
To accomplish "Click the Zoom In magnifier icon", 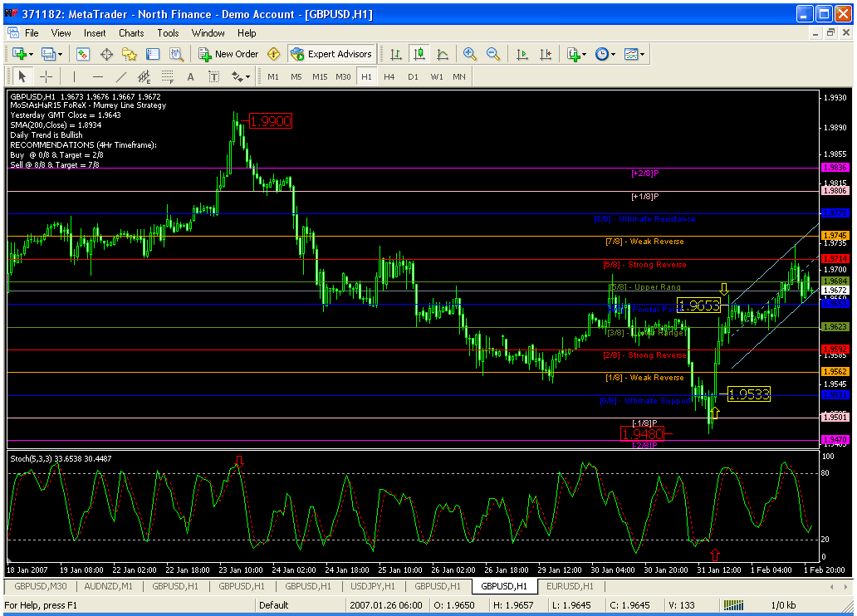I will point(470,54).
